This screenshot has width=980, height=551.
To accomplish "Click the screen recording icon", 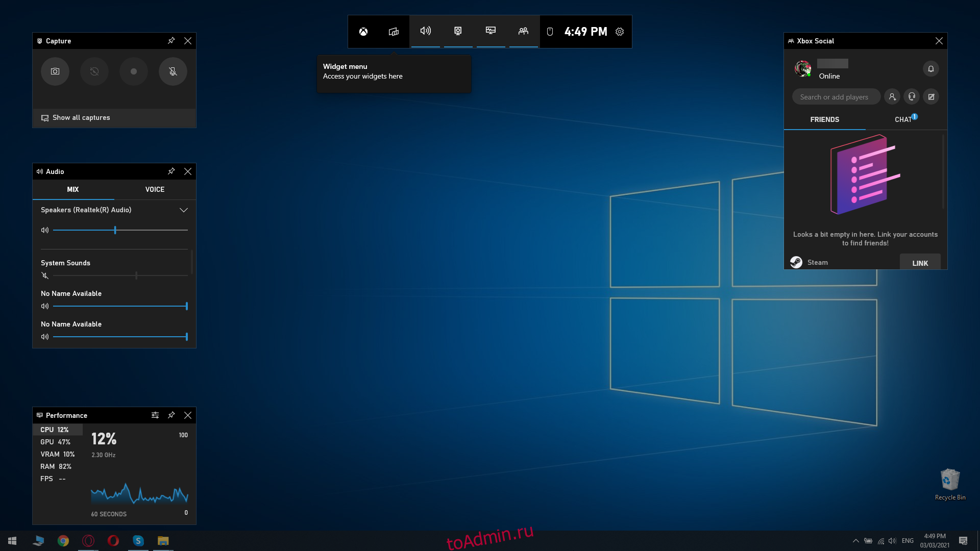I will click(x=133, y=71).
